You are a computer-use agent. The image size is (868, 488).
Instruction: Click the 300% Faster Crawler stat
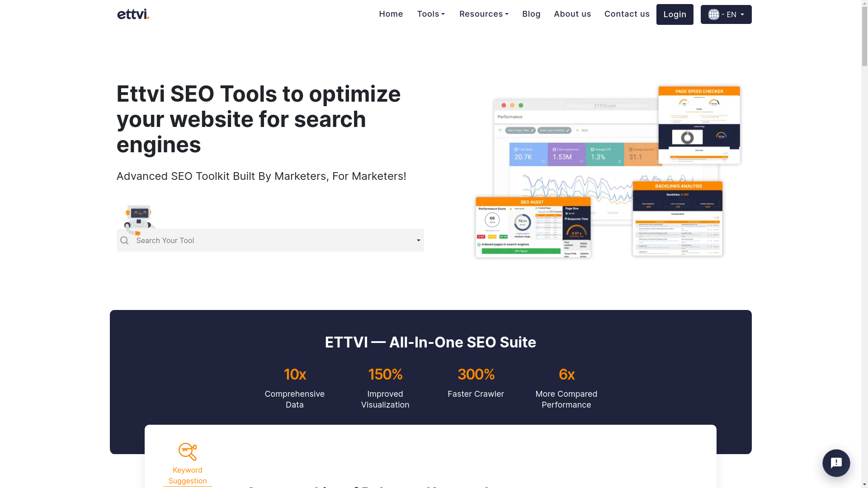click(x=476, y=383)
